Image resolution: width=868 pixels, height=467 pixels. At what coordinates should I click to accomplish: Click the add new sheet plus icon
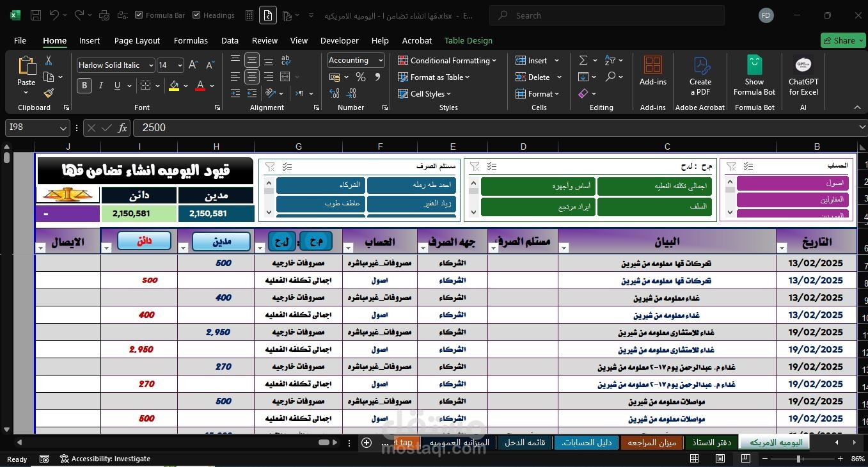click(x=367, y=443)
